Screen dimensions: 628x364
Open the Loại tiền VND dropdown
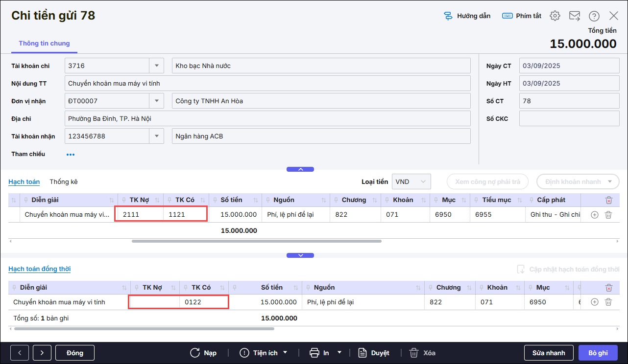(424, 182)
